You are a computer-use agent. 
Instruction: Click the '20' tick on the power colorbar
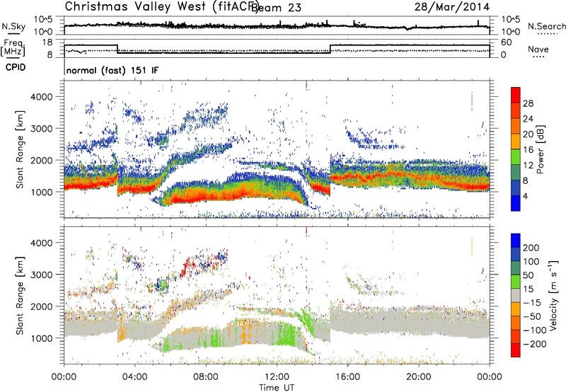point(528,134)
